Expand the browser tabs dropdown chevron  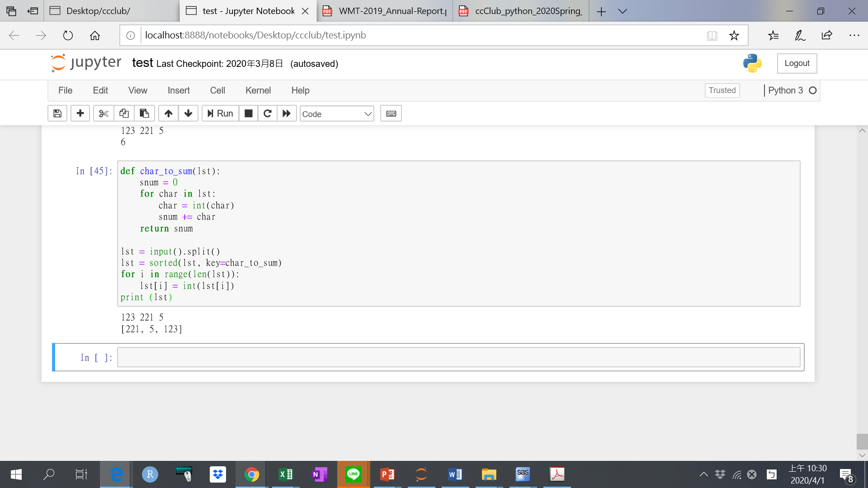pyautogui.click(x=623, y=11)
